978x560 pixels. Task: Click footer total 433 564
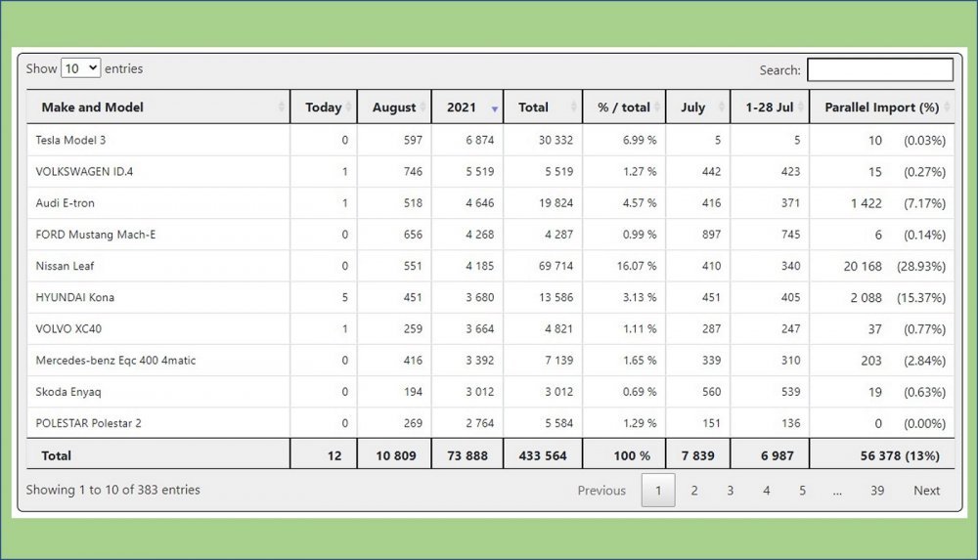pos(543,455)
